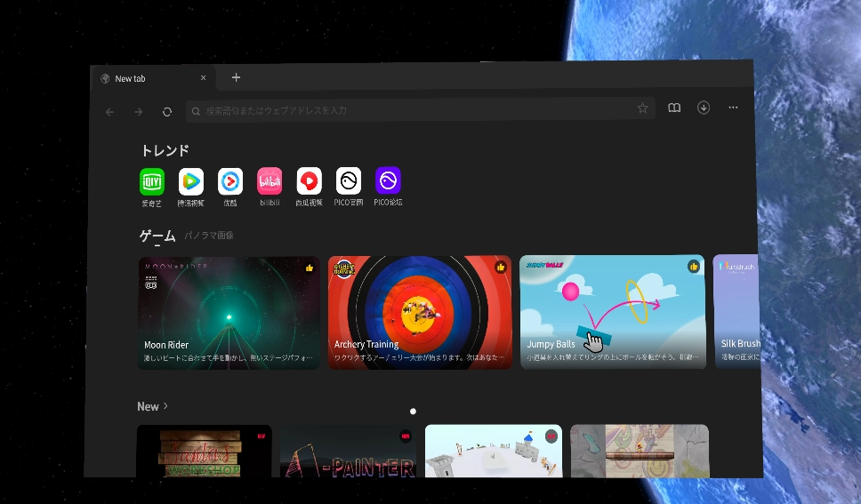
Task: Open the Xigua Video shortcut icon
Action: click(x=310, y=181)
